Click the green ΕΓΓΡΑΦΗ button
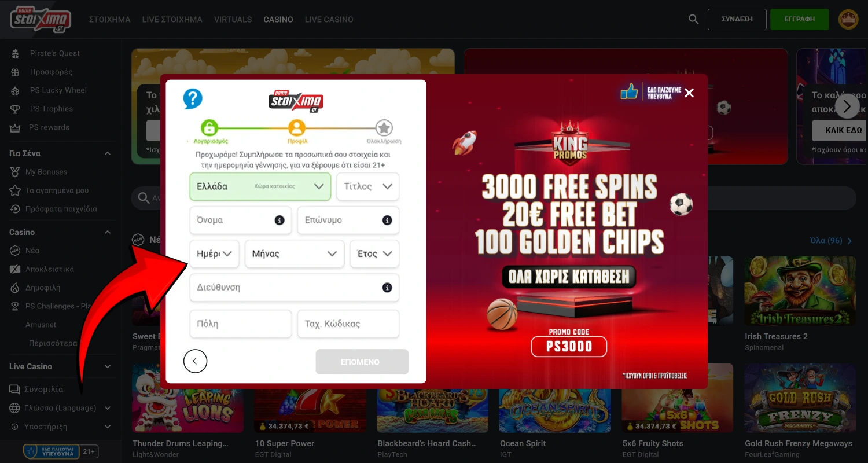The height and width of the screenshot is (463, 868). point(800,19)
